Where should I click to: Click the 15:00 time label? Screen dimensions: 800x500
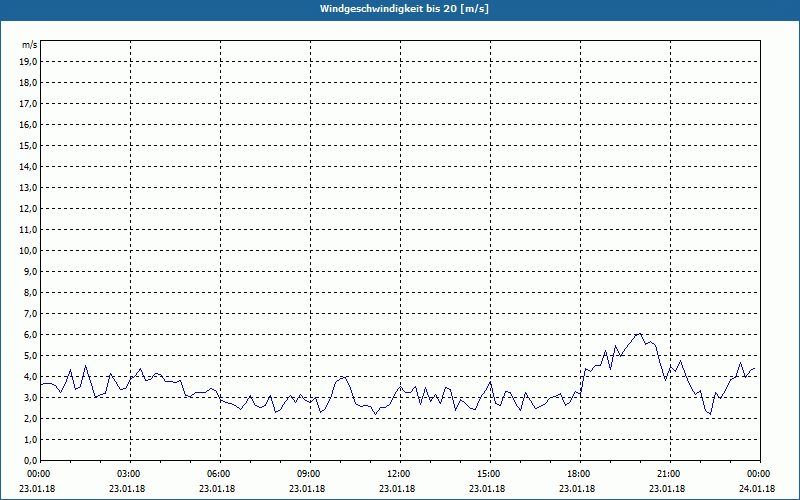[x=490, y=474]
